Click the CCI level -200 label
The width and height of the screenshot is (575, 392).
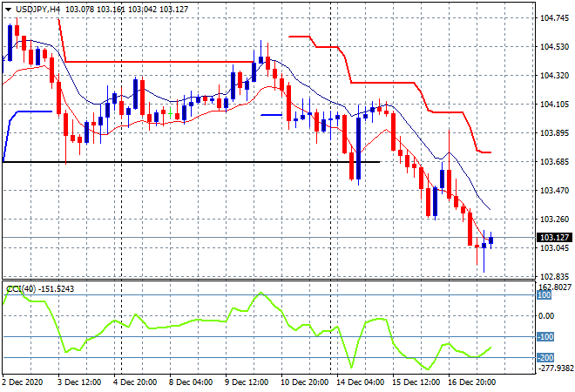click(x=545, y=357)
